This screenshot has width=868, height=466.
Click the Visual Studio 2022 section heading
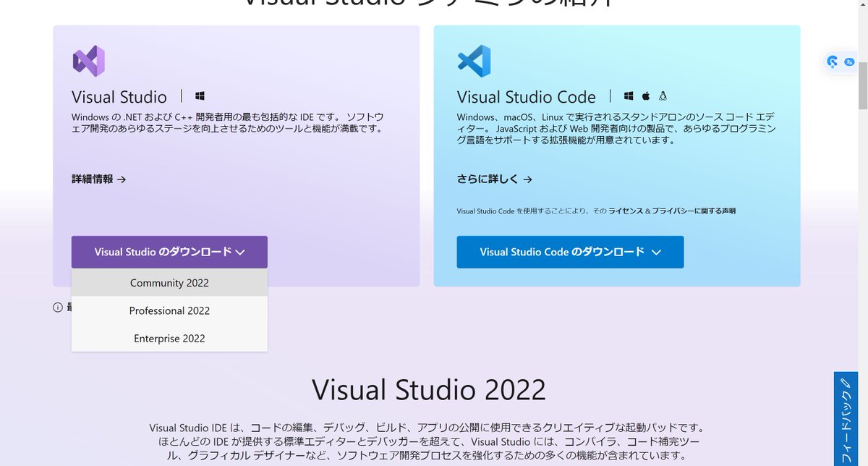pyautogui.click(x=429, y=389)
